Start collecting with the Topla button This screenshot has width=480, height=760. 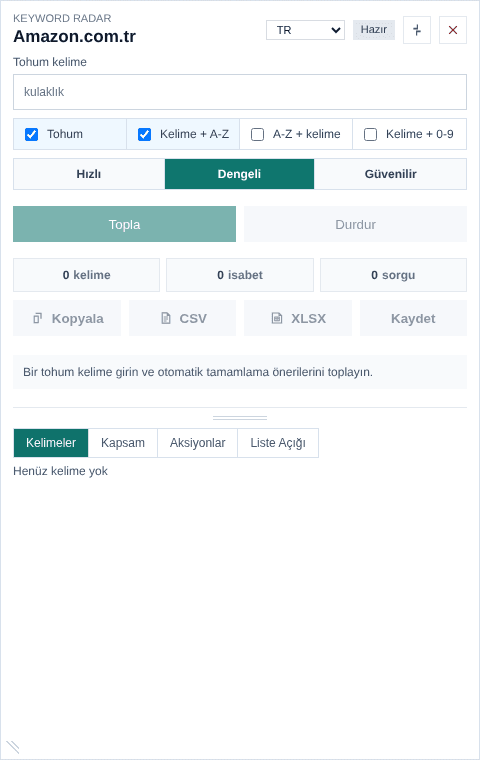tap(125, 224)
